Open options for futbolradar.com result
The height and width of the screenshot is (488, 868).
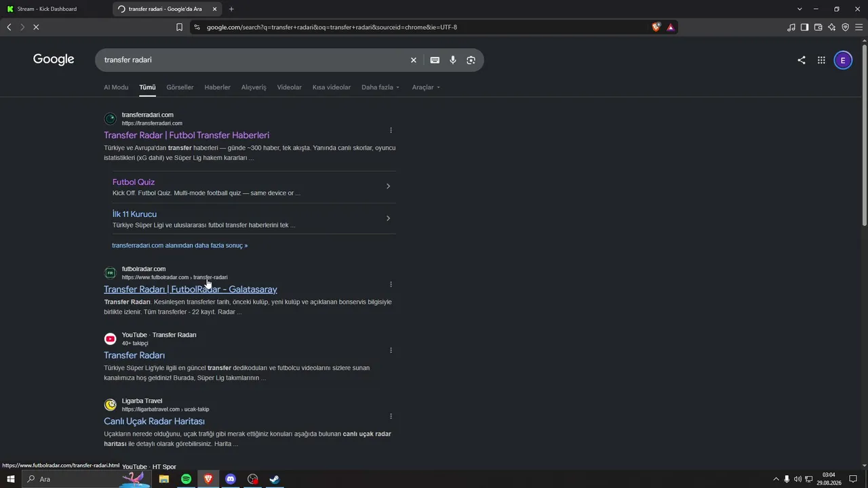pyautogui.click(x=391, y=284)
